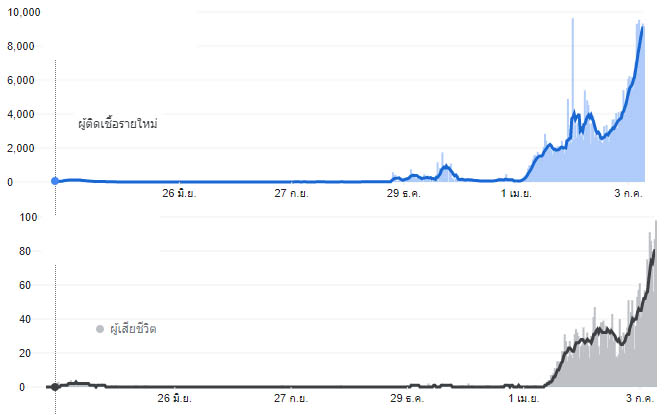Click the blue starting dot on new cases chart
The image size is (667, 415).
55,181
